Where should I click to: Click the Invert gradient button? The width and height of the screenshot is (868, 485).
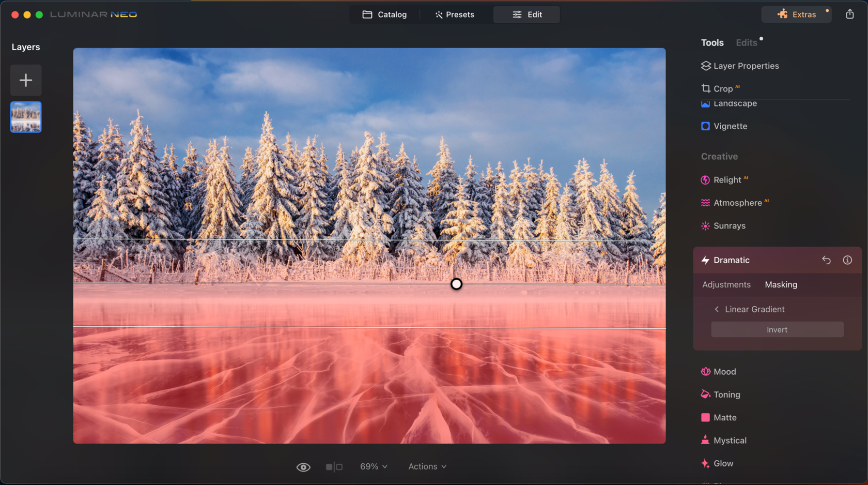[x=777, y=329]
